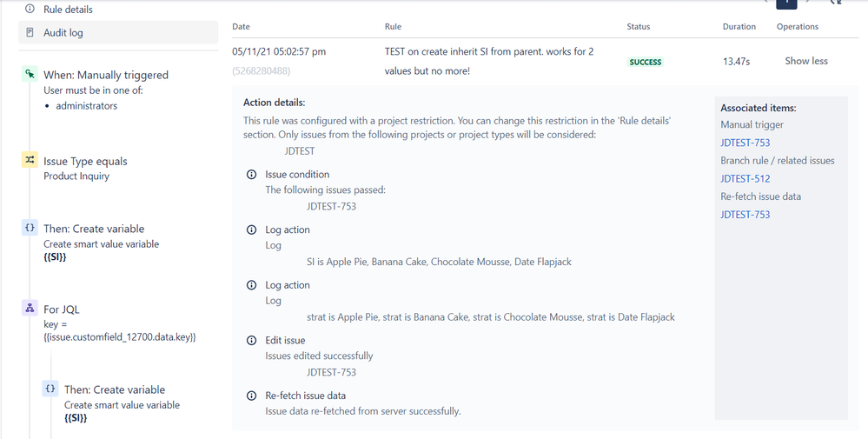Select the Manually triggered cursor icon
868x439 pixels.
[x=30, y=76]
